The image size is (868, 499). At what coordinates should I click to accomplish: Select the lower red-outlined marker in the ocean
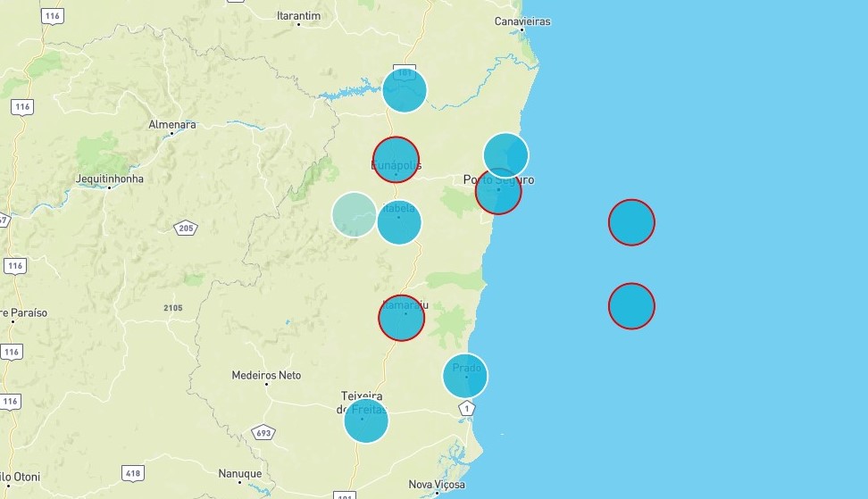(631, 306)
